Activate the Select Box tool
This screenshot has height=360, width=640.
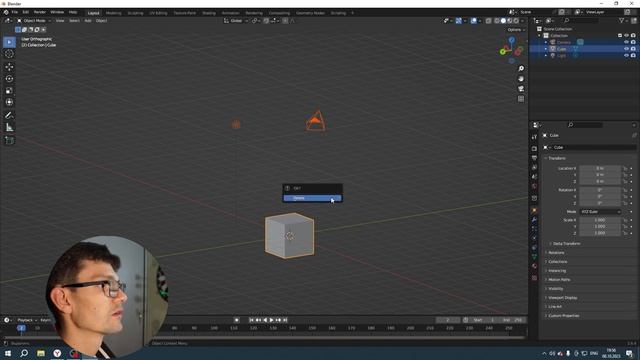pos(9,42)
